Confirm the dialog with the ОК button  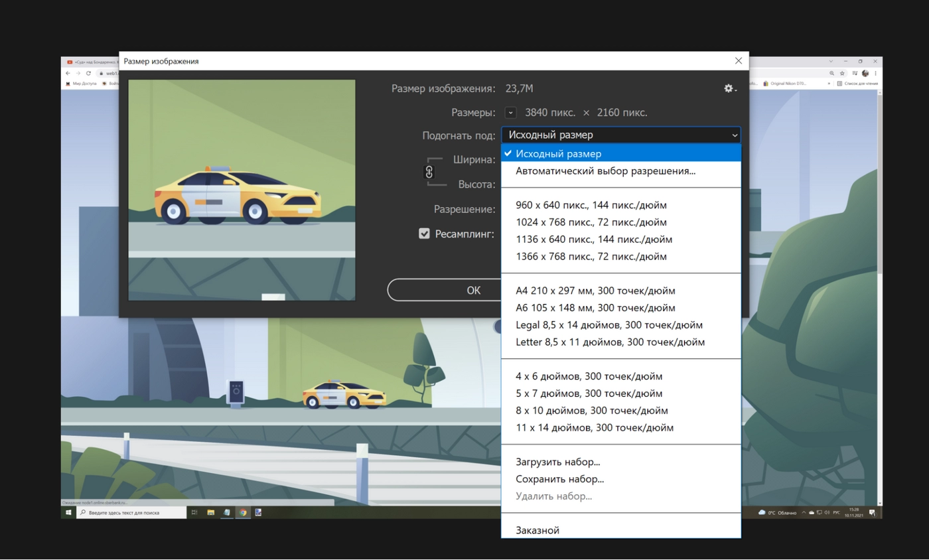coord(444,290)
